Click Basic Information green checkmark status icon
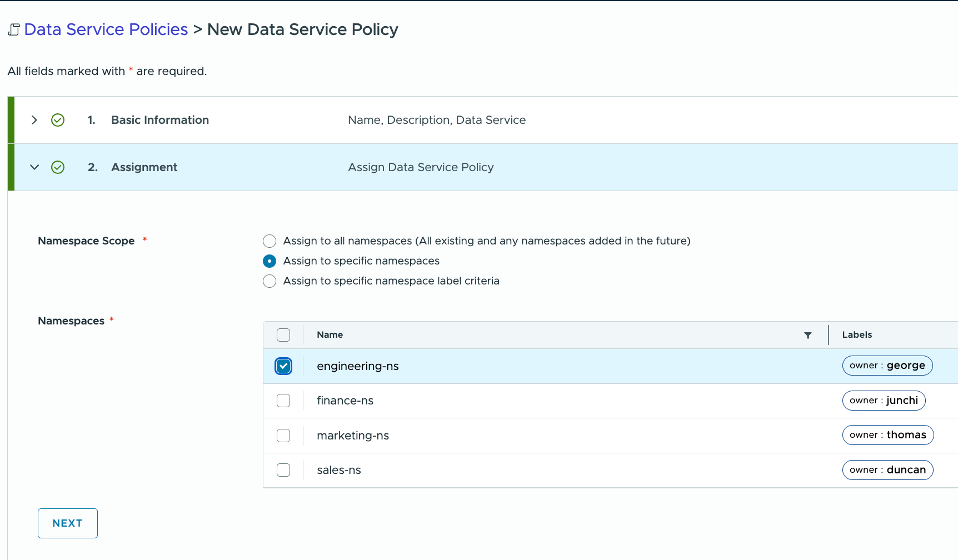 [58, 120]
